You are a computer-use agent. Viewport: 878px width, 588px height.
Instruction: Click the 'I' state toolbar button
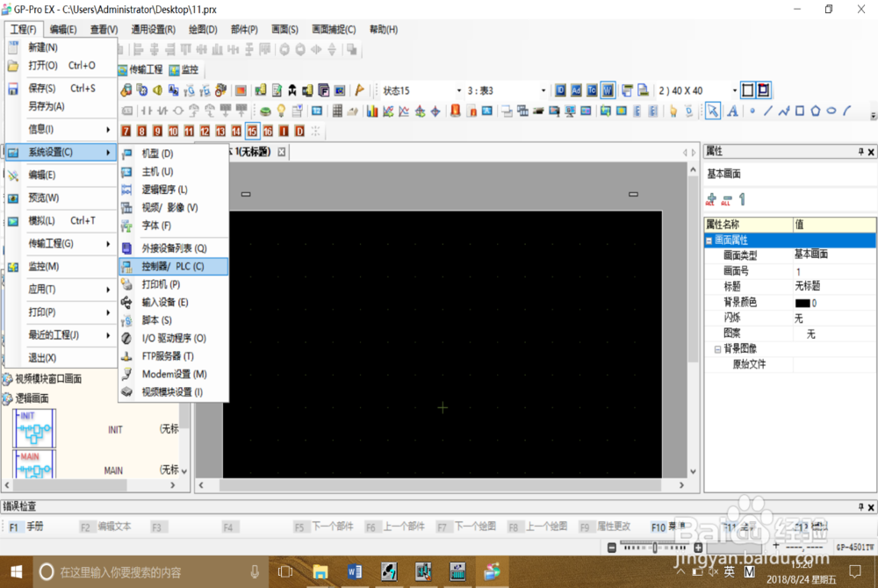(x=284, y=131)
